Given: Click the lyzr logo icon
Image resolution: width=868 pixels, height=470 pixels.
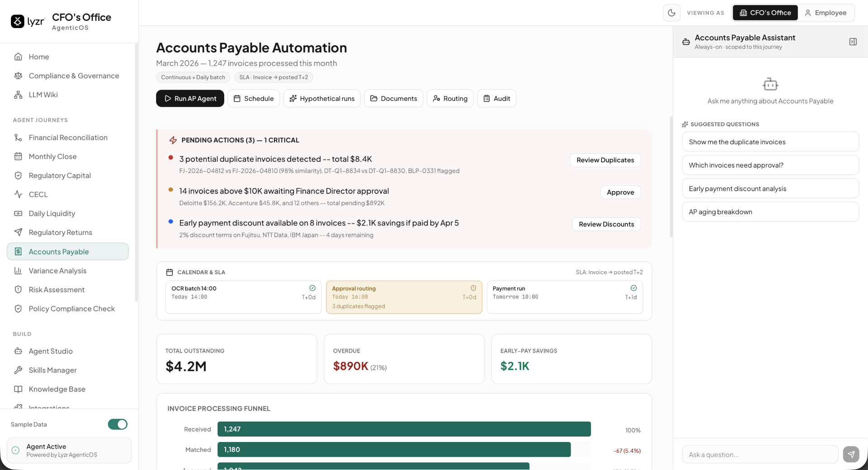Looking at the screenshot, I should 18,21.
